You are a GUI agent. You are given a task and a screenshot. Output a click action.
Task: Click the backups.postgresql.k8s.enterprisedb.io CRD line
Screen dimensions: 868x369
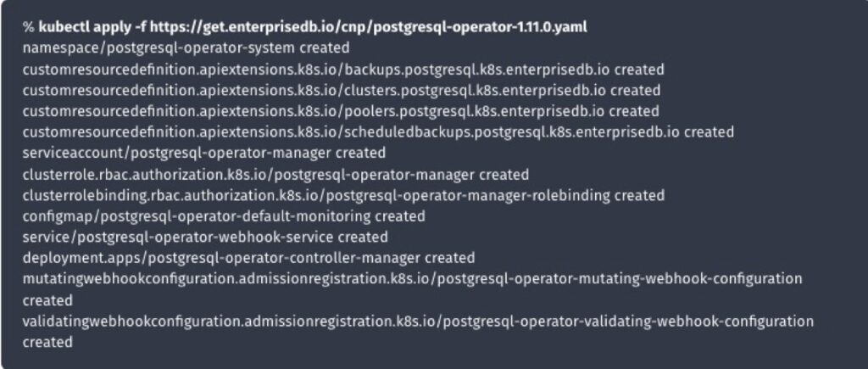pos(343,70)
